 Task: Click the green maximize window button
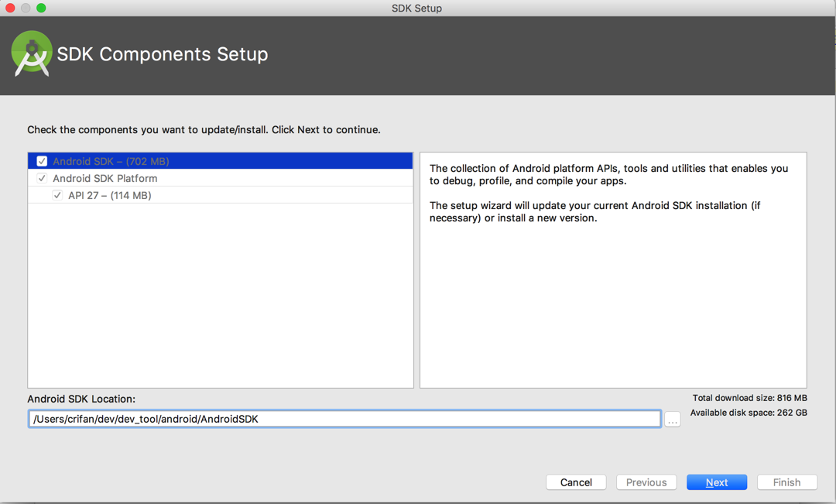[40, 7]
